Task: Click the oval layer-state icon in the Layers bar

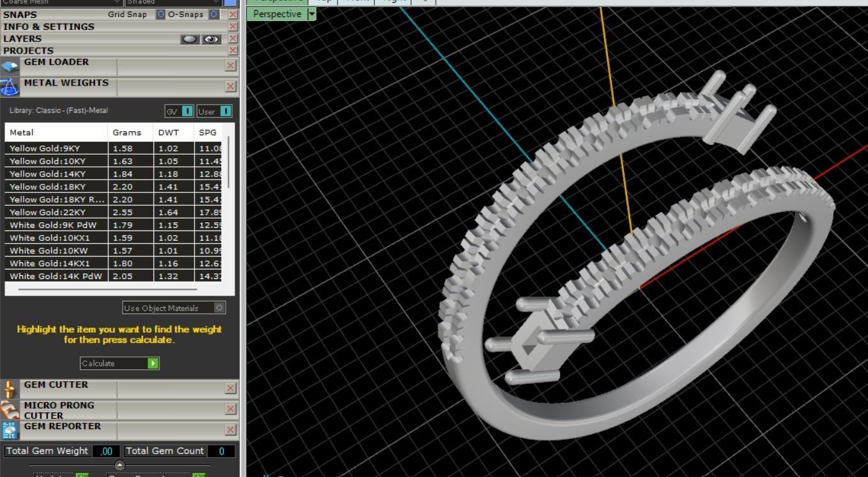Action: (190, 39)
